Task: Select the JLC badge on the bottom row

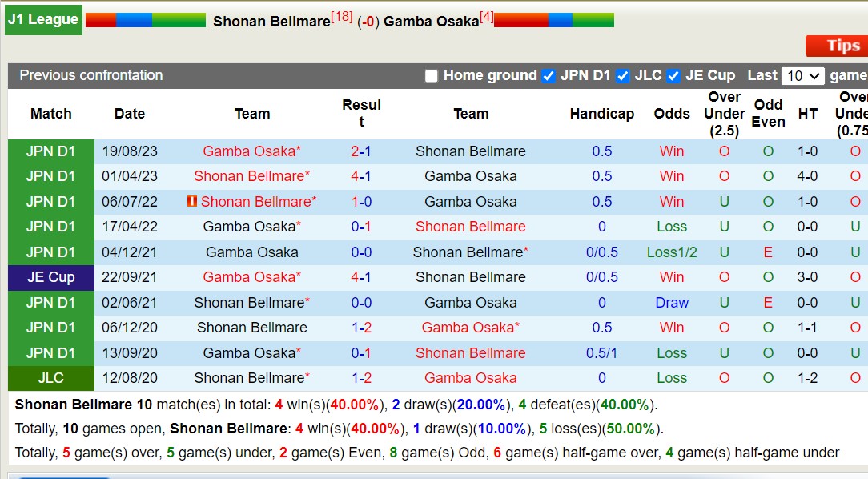Action: [50, 377]
